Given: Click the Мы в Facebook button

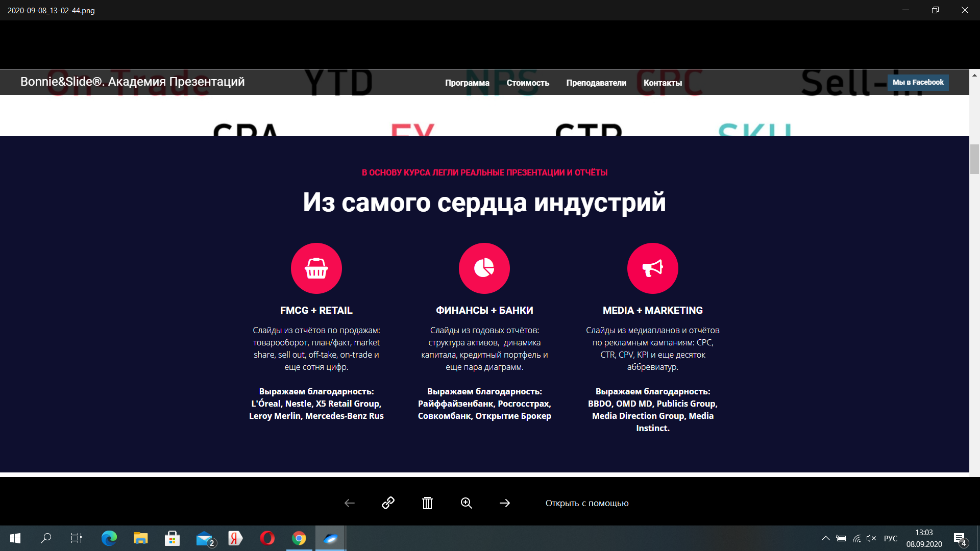Looking at the screenshot, I should [917, 82].
